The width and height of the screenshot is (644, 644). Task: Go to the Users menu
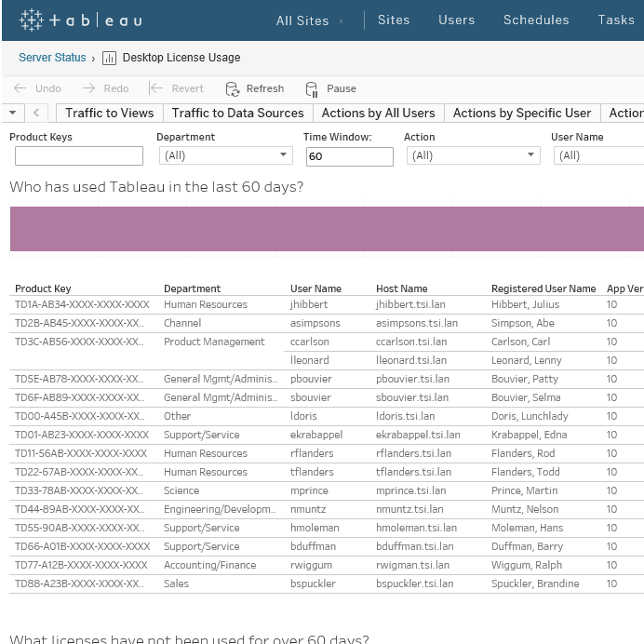[x=456, y=20]
